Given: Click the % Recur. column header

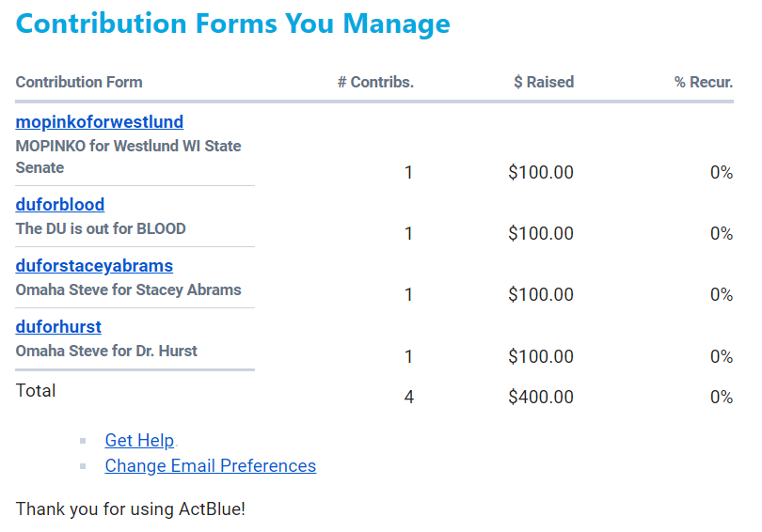Looking at the screenshot, I should point(703,83).
